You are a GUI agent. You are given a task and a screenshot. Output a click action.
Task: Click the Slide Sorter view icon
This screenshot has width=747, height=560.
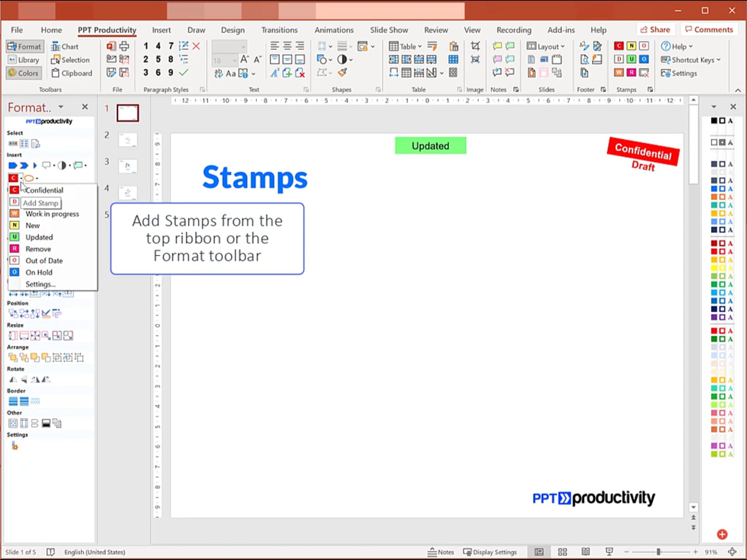tap(562, 552)
